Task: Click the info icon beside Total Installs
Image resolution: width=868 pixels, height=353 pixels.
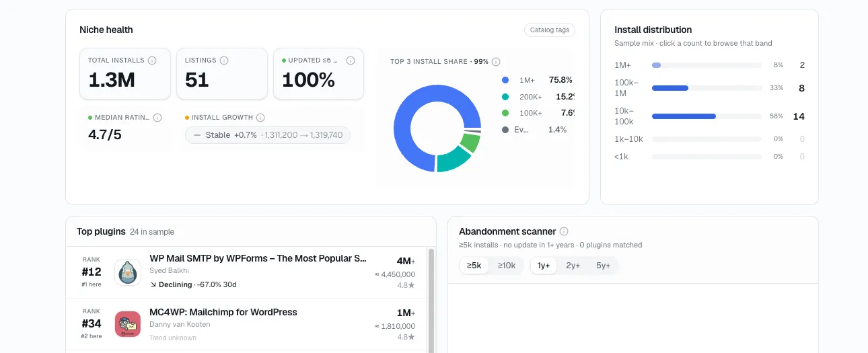Action: (x=152, y=61)
